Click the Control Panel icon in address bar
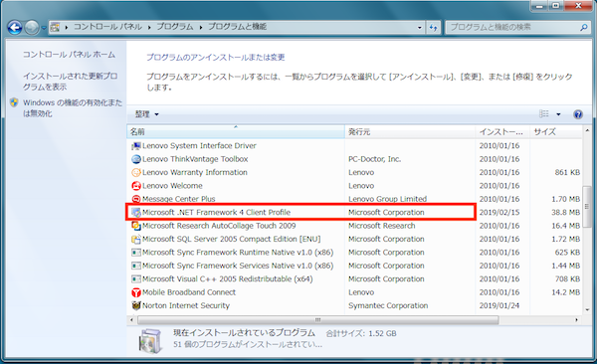Viewport: 597px width, 364px height. click(55, 27)
